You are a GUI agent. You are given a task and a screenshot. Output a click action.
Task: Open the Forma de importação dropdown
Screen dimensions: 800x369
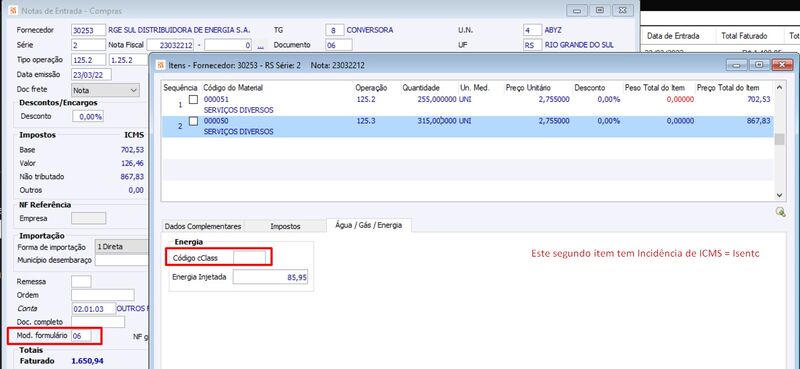[121, 247]
